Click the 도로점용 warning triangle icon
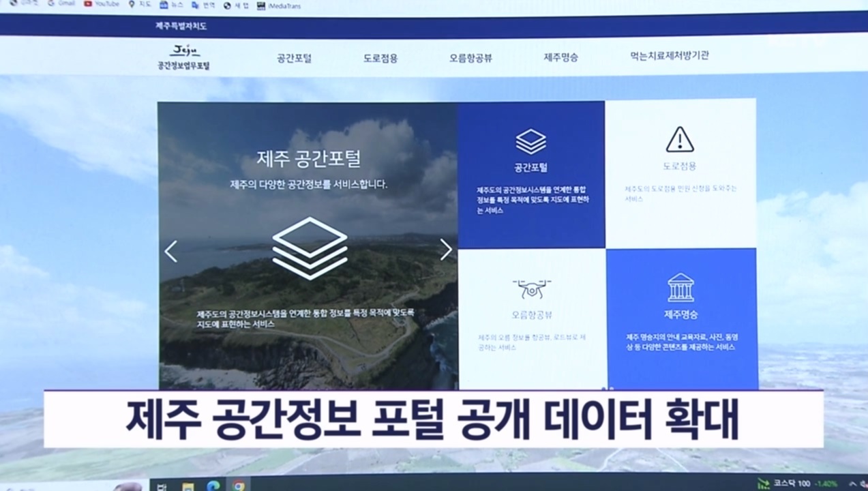Screen dimensions: 868x491 click(x=679, y=140)
